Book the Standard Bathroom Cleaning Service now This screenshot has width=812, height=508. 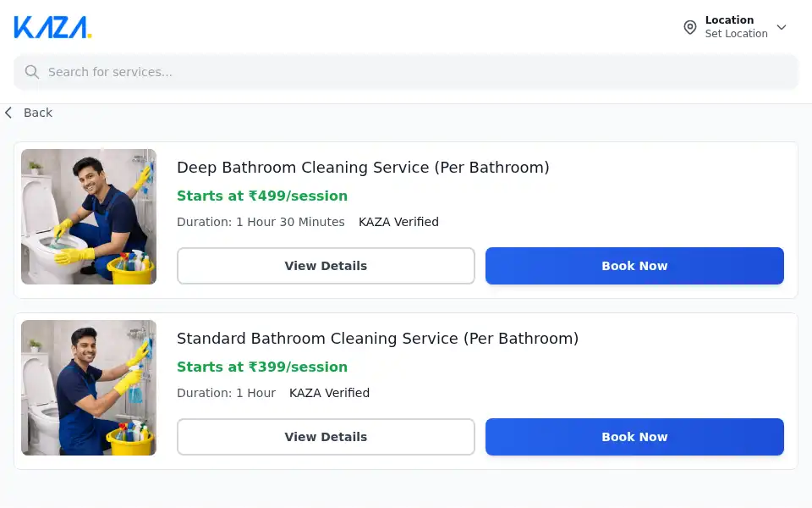pyautogui.click(x=634, y=437)
